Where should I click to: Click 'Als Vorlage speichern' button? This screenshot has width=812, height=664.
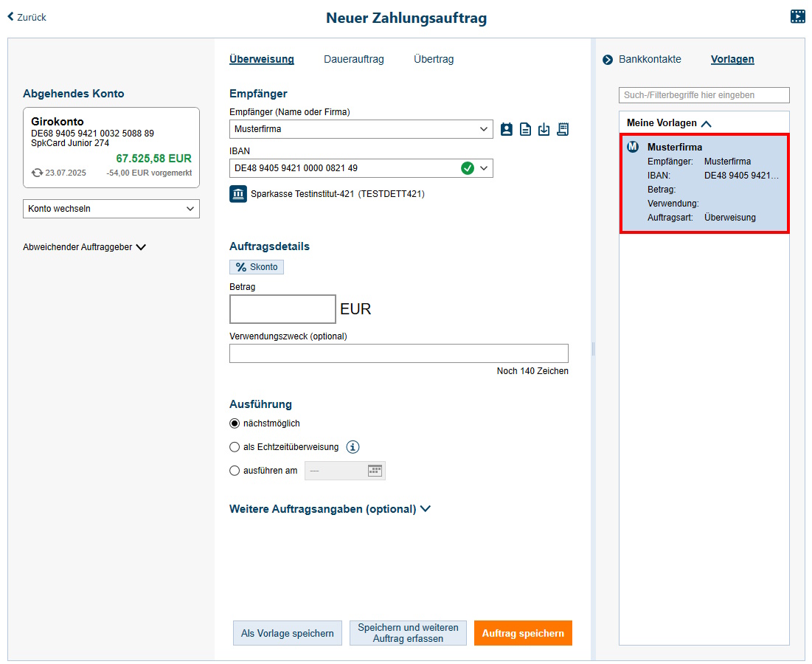coord(287,633)
